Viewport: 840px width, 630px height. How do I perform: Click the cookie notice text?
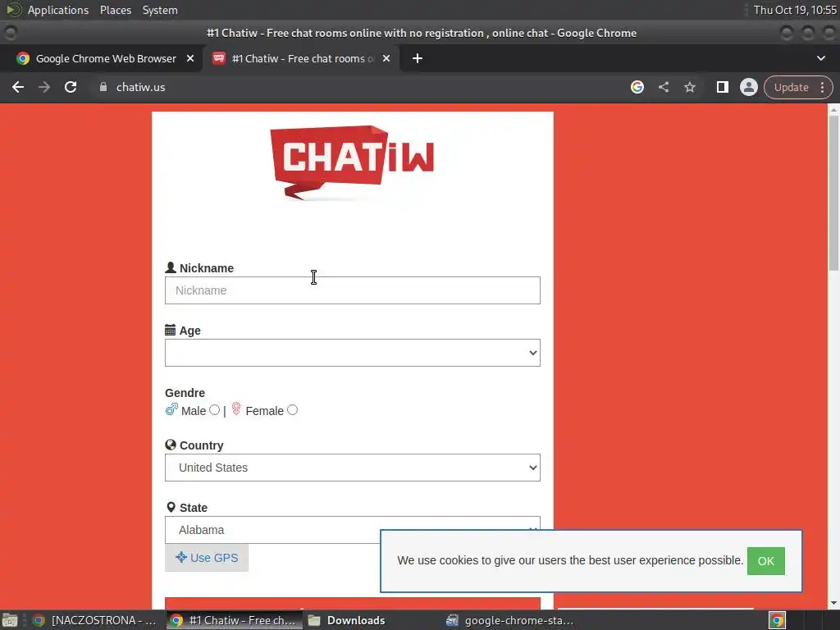click(570, 560)
